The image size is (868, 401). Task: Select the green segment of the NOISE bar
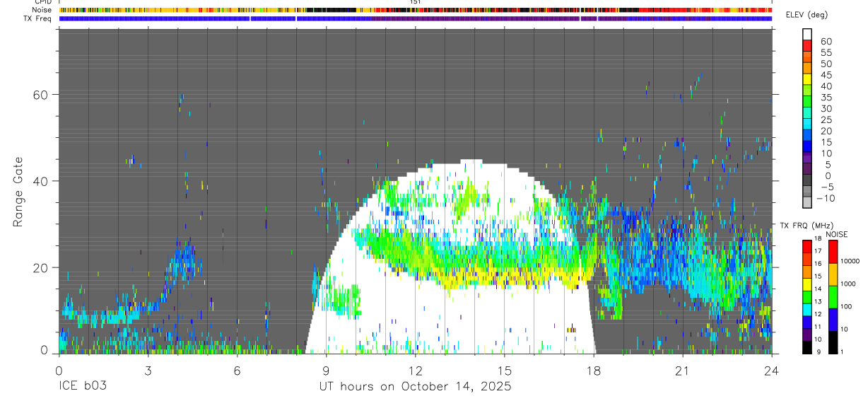[832, 296]
